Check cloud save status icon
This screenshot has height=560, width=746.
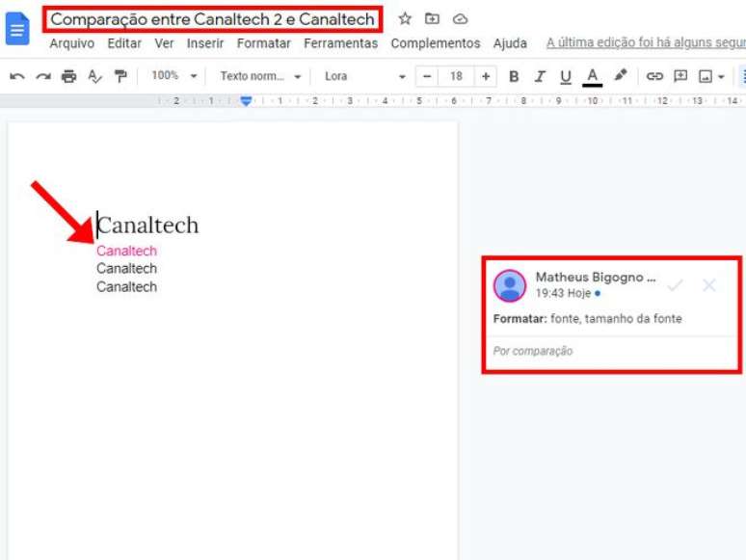[x=460, y=19]
